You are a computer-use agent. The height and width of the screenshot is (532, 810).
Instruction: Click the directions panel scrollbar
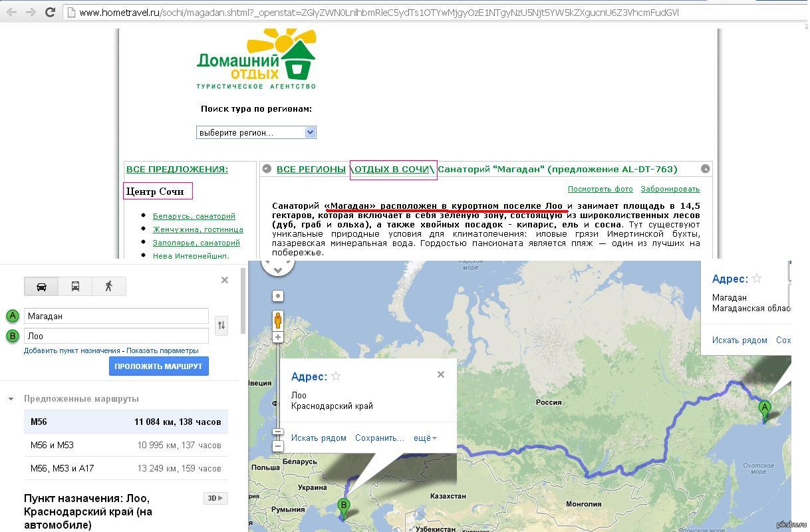point(242,300)
